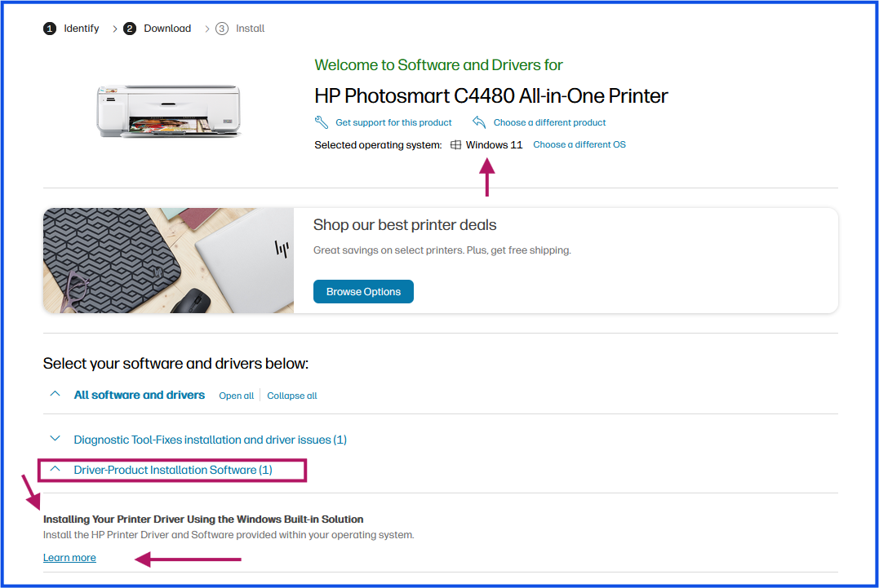Choose a different OS link
Viewport: 879px width, 588px height.
pos(579,144)
